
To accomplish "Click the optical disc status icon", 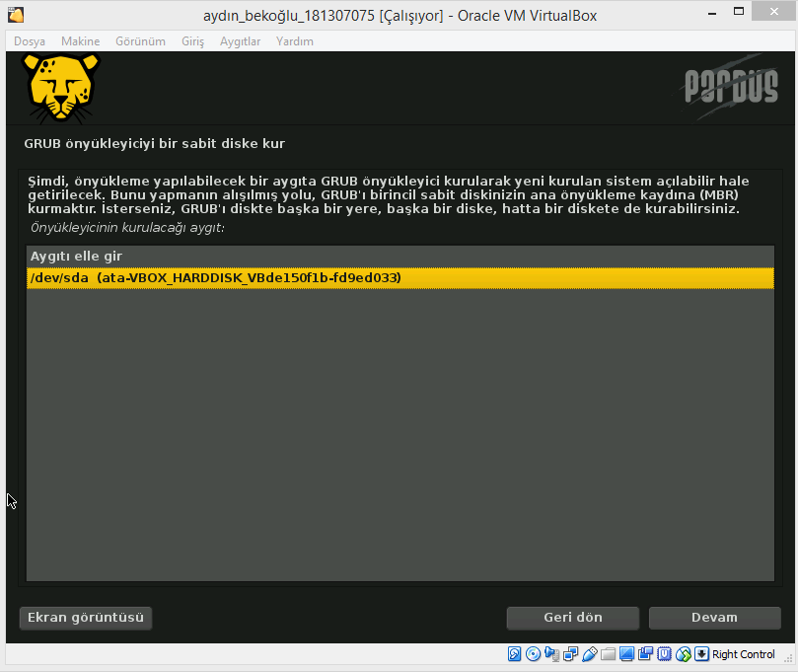I will 533,654.
